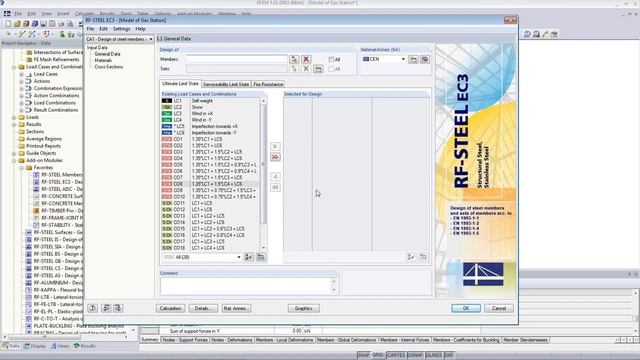Click single arrow to remove selected load case
Screen dimensions: 640x360
[x=275, y=177]
